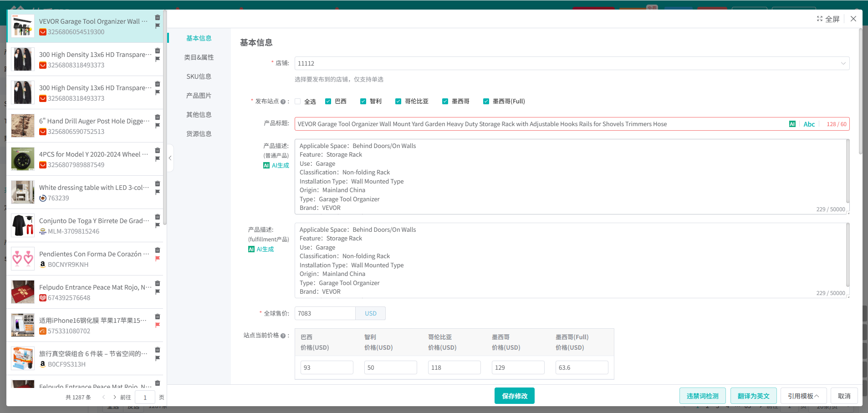Click AI生成 for the fulfillment product description
868x413 pixels.
pos(261,249)
